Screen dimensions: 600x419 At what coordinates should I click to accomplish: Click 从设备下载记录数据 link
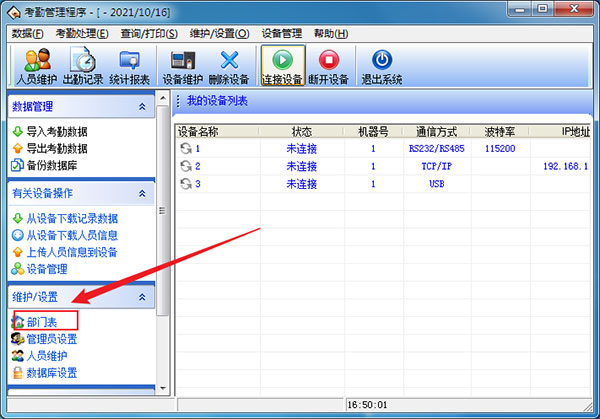tap(72, 218)
